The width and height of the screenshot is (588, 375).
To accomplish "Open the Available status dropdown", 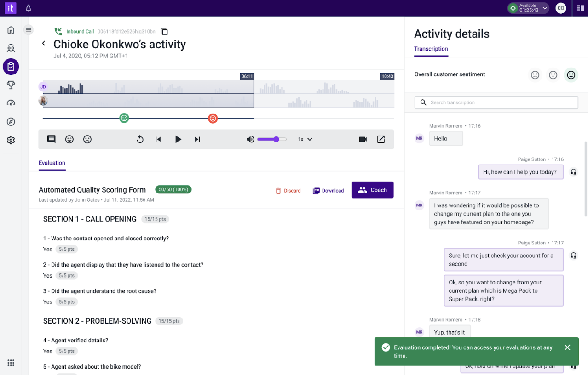I will coord(528,8).
